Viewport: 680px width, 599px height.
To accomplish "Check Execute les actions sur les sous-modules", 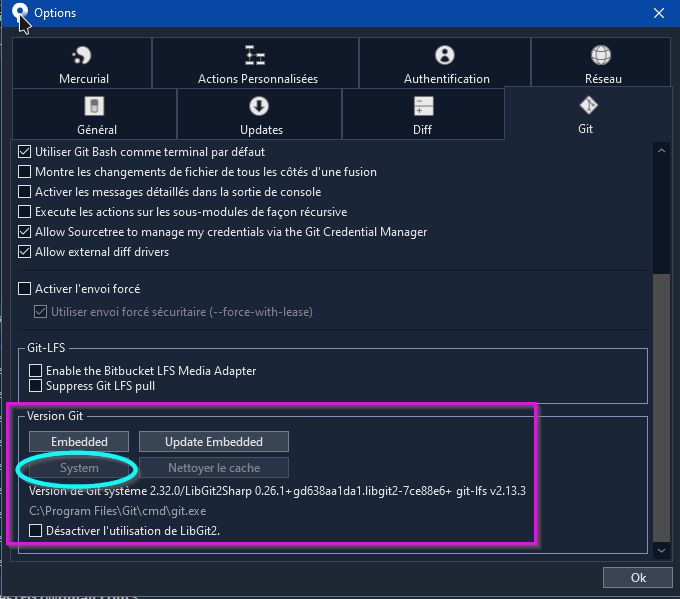I will pos(24,212).
